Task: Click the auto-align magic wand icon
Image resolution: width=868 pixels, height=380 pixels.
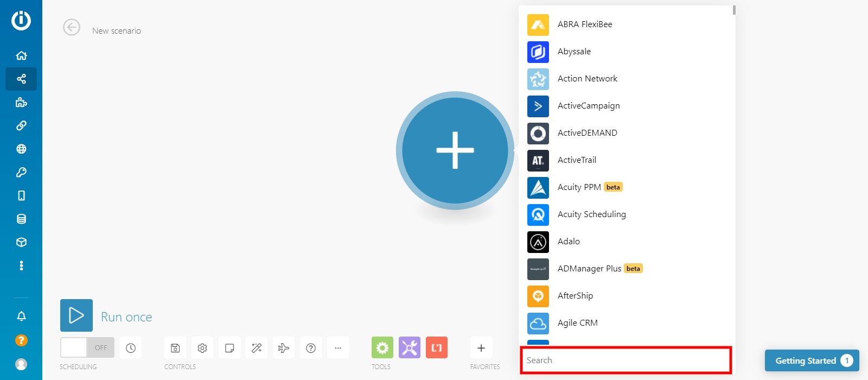Action: click(257, 348)
